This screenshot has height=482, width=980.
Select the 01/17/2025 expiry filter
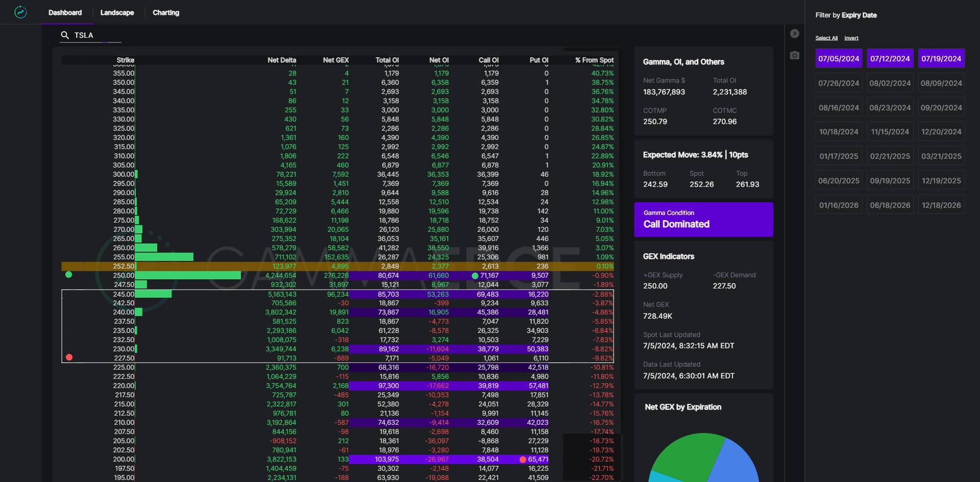click(839, 156)
